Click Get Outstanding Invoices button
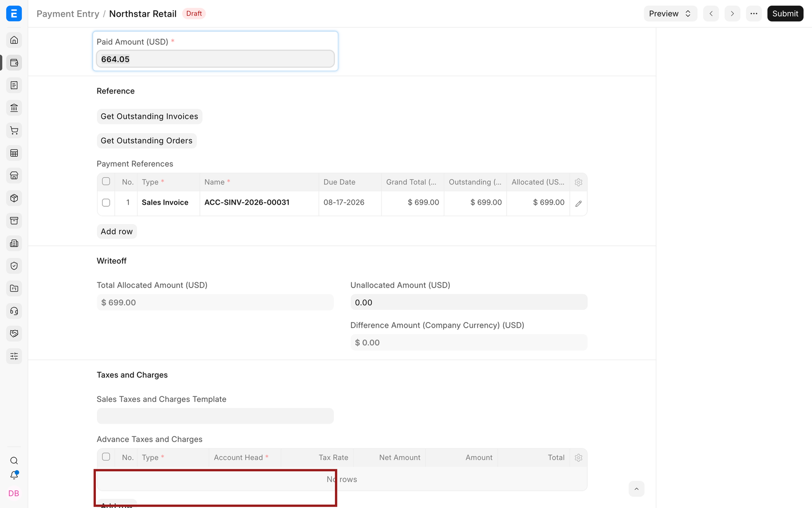Viewport: 812px width, 508px height. [150, 116]
